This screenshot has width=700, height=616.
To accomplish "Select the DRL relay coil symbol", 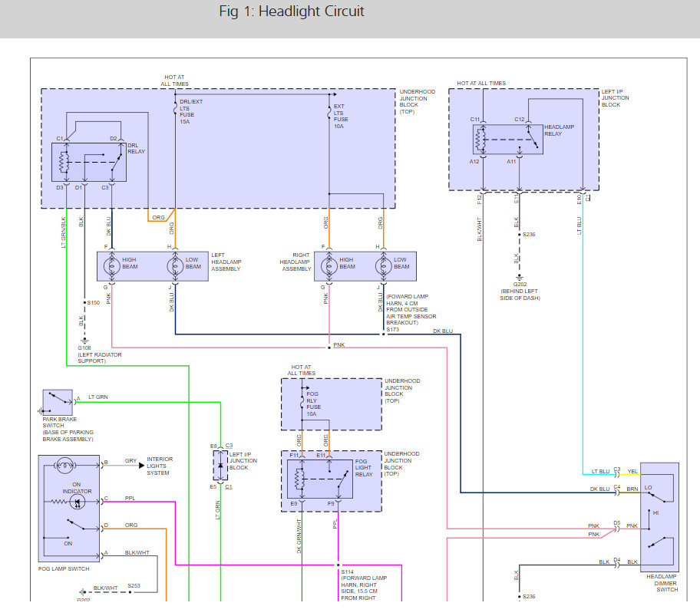I will [64, 163].
